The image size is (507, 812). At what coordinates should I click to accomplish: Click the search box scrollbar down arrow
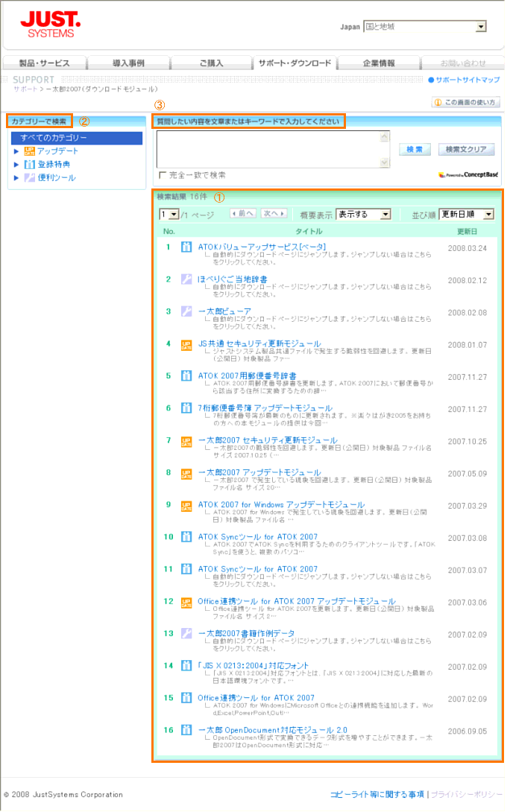click(385, 162)
